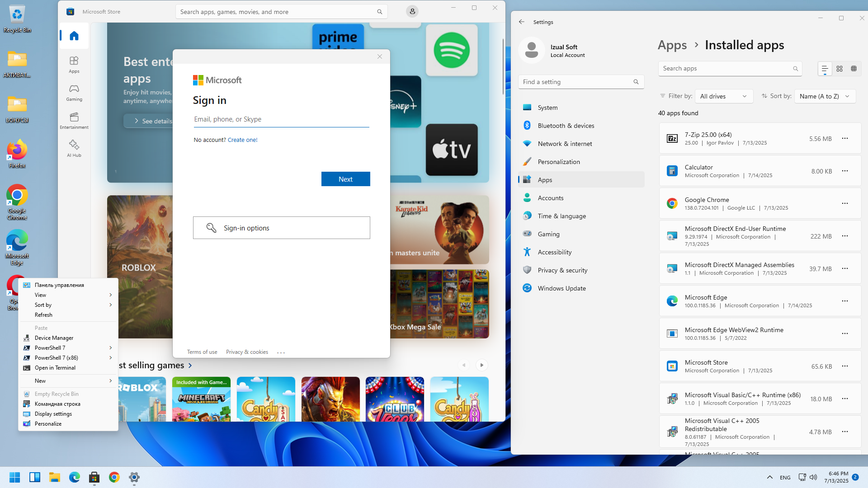Click See details button on Store banner
Screen dimensions: 868x488
coord(149,121)
